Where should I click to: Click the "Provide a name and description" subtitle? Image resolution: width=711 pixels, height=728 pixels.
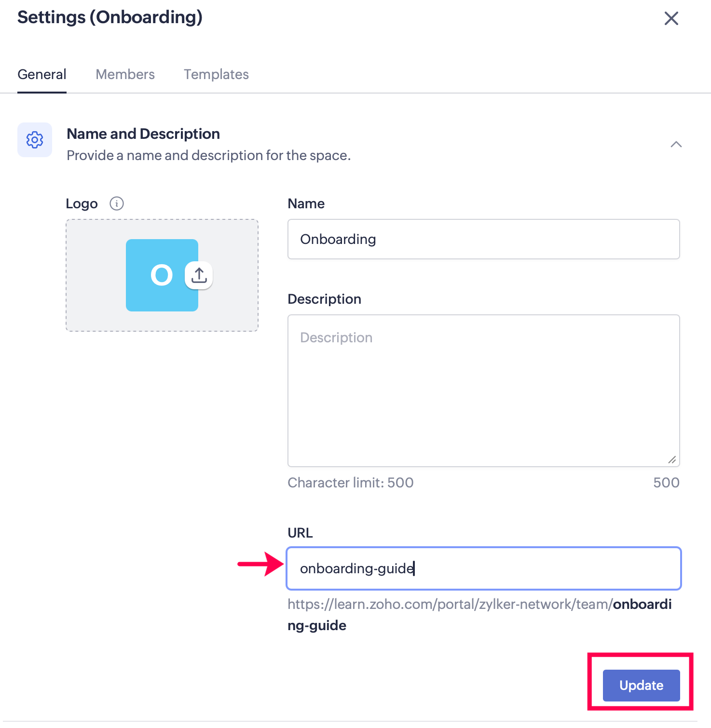[208, 155]
